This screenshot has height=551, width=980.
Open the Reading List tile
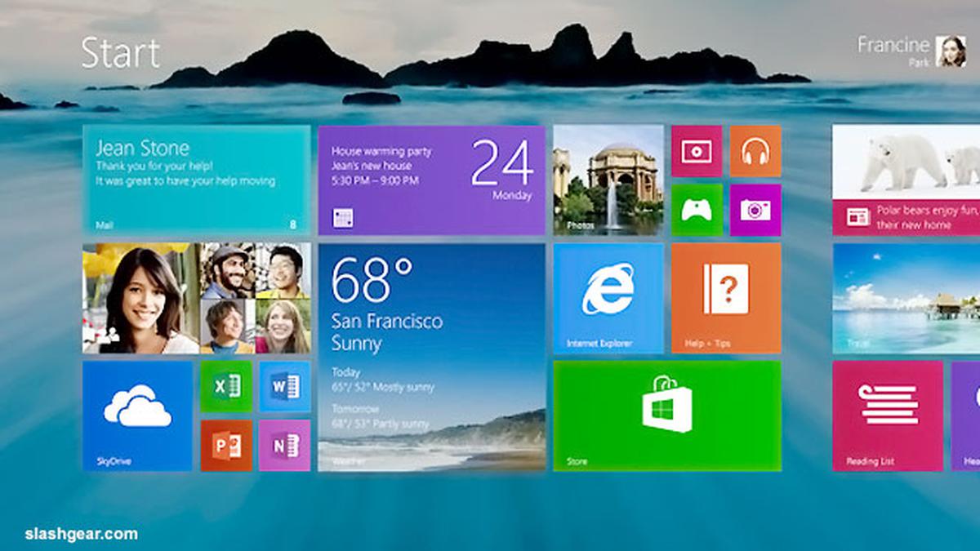888,415
